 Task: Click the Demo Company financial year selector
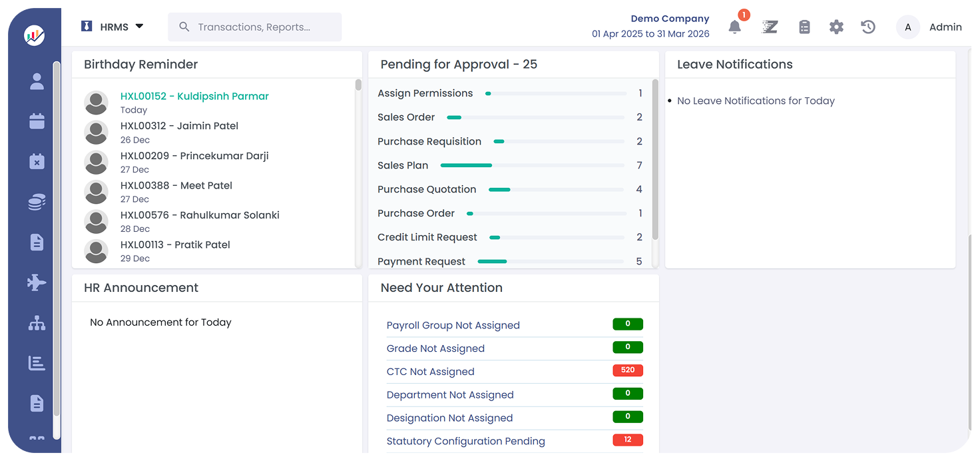[650, 27]
